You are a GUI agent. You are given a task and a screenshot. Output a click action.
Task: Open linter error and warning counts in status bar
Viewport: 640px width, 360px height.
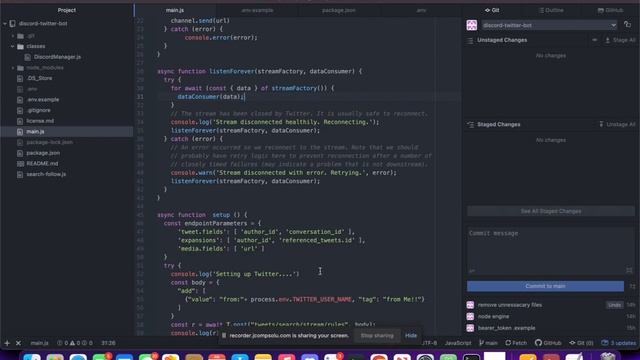75,343
